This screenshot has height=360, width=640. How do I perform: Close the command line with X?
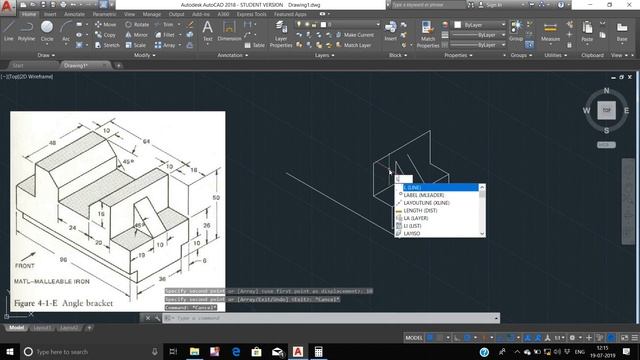[x=148, y=318]
